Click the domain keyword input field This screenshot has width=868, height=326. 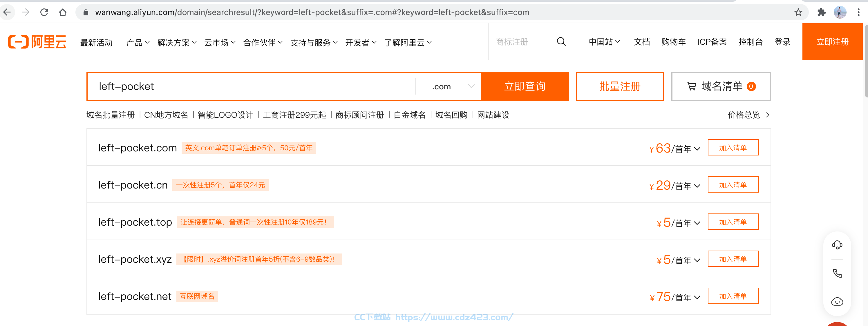pos(251,86)
